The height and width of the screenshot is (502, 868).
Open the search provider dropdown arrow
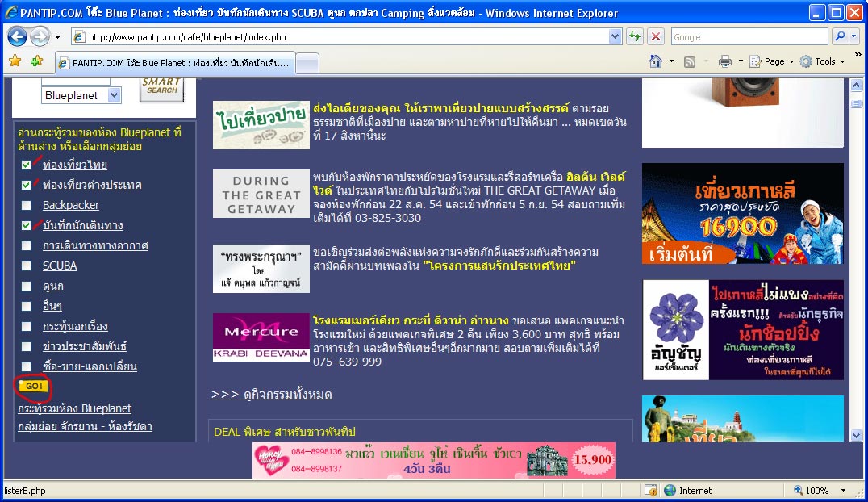tap(854, 36)
